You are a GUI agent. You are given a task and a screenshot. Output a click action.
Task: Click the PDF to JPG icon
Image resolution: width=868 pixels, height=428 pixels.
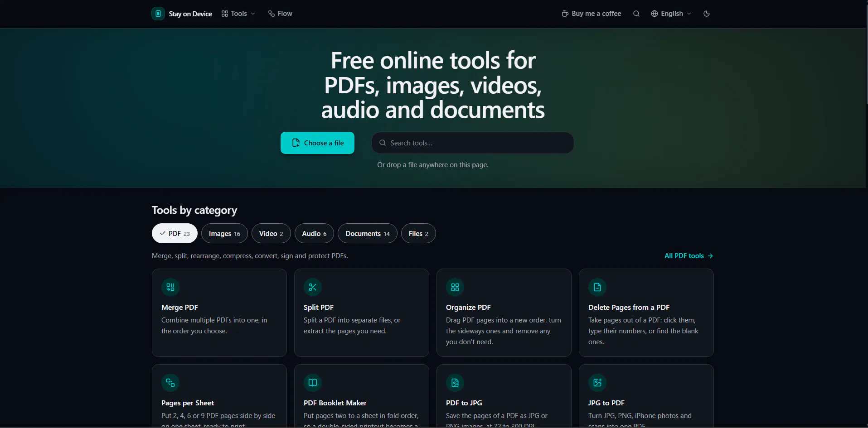[x=455, y=383]
